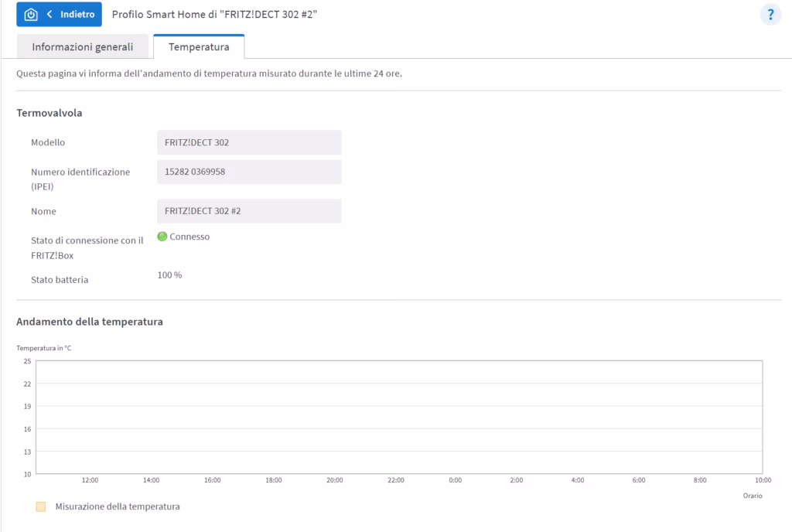
Task: Click the Modello field FRITZ!DECT 302
Action: pyautogui.click(x=249, y=142)
